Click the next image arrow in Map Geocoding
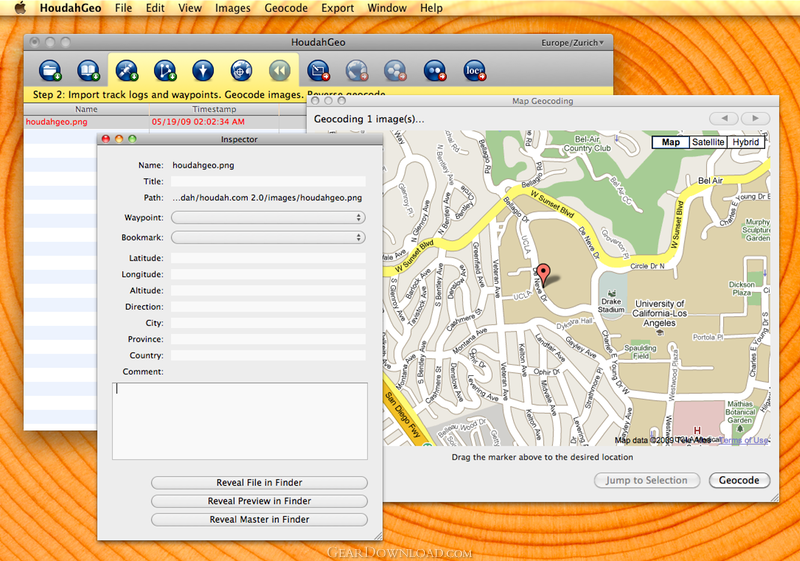 coord(755,118)
